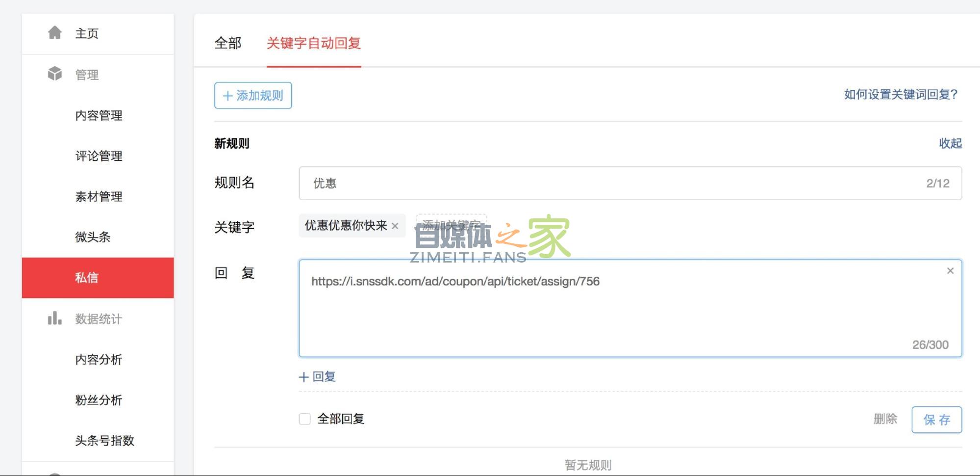This screenshot has height=476, width=980.
Task: Clear the reply box with its X icon
Action: coord(950,271)
